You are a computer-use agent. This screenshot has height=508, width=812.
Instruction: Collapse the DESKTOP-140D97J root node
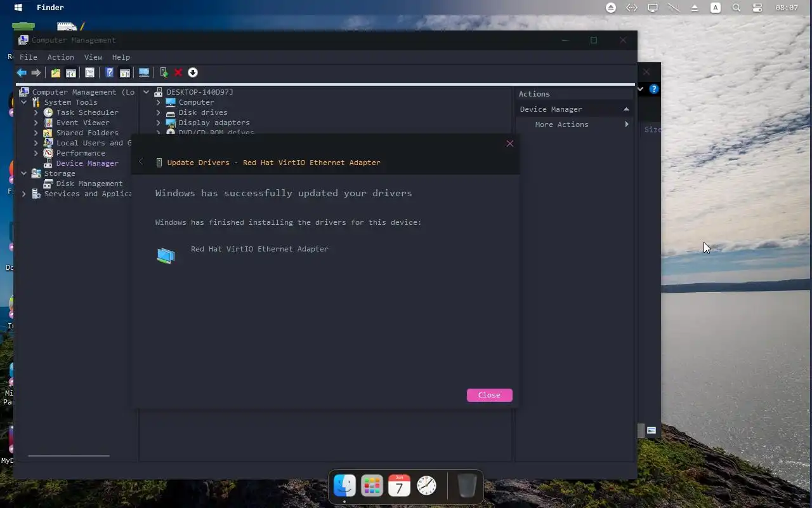pyautogui.click(x=147, y=92)
